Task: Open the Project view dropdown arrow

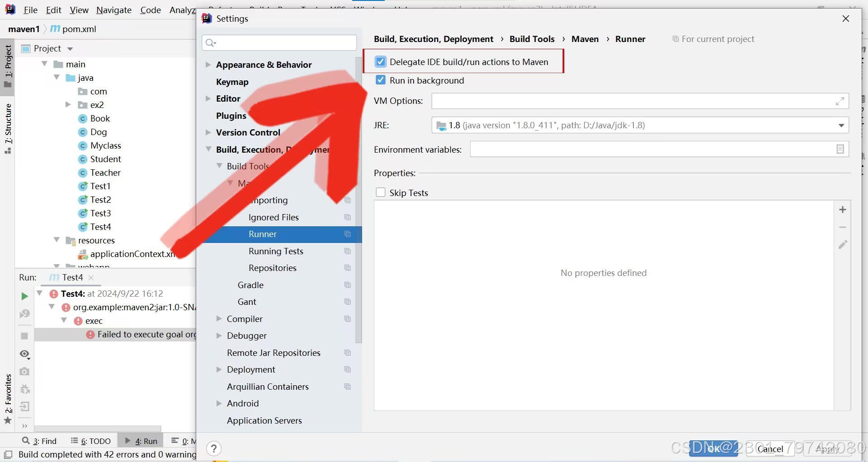Action: (x=70, y=49)
